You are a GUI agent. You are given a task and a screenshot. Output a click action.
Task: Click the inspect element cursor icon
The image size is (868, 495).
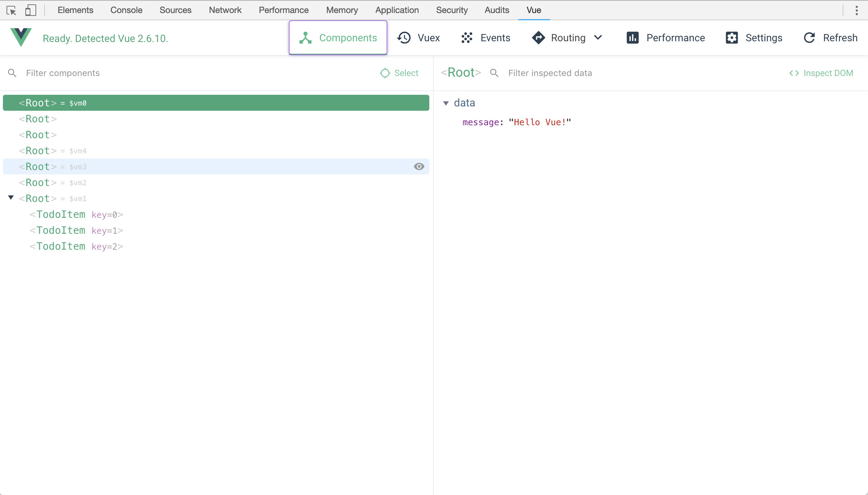(11, 10)
